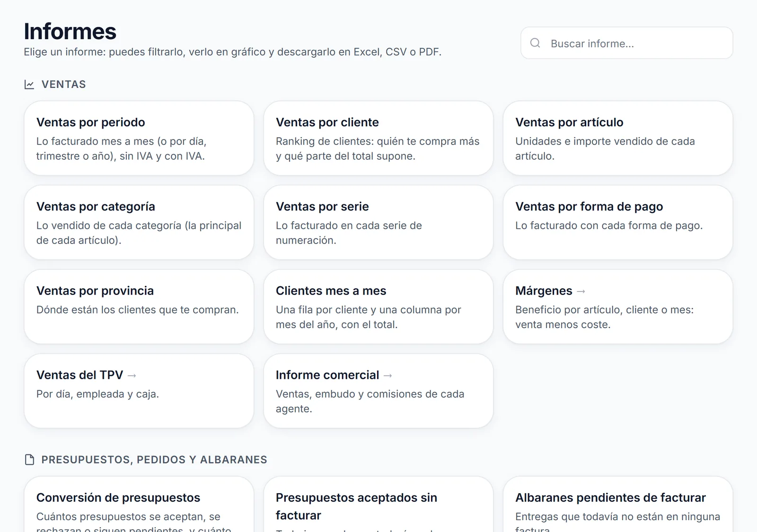Focus the Buscar informe search field
Image resolution: width=757 pixels, height=532 pixels.
tap(627, 43)
